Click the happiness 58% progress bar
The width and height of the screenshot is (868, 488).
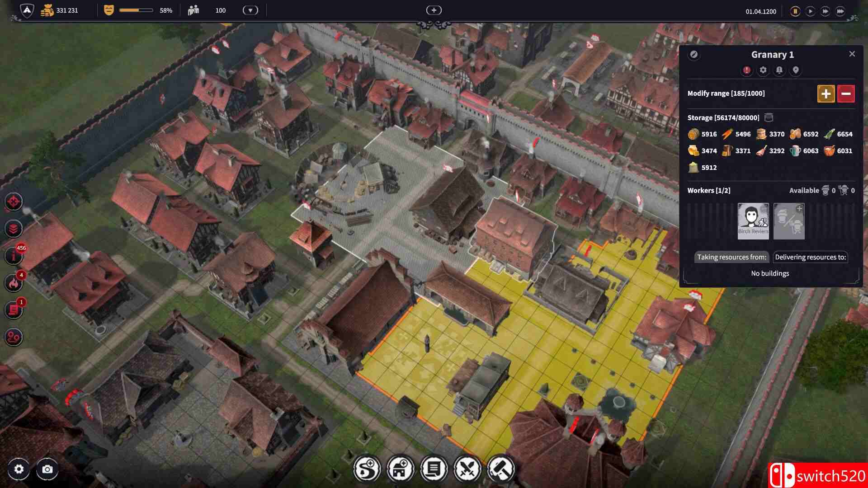tap(136, 10)
